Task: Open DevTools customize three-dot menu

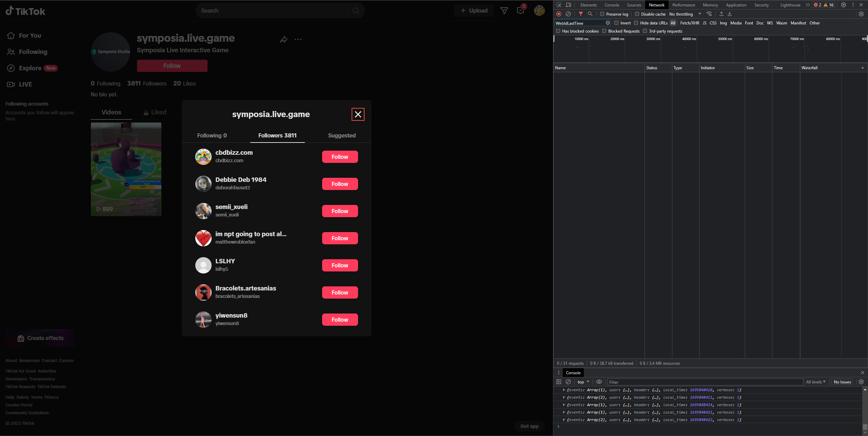Action: 853,5
